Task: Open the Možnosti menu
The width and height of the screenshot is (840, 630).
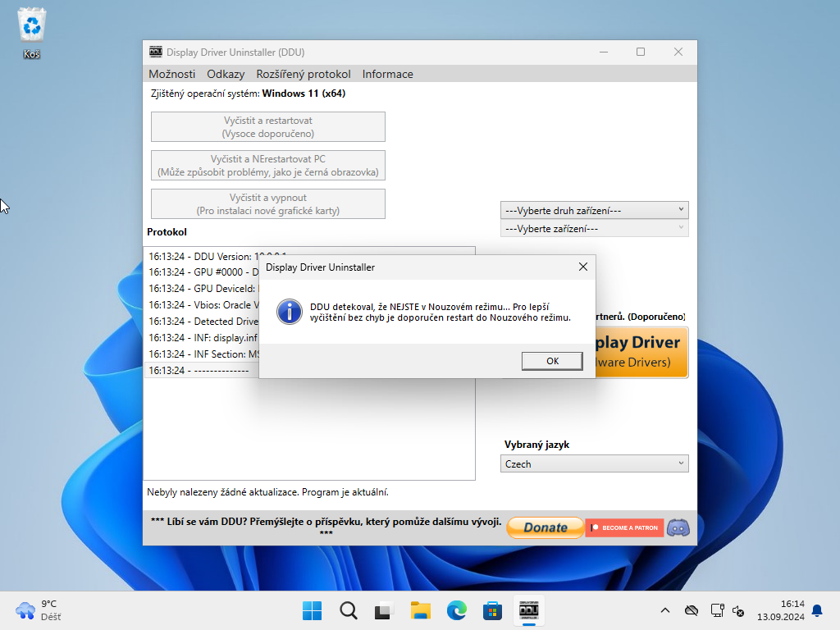Action: point(171,74)
